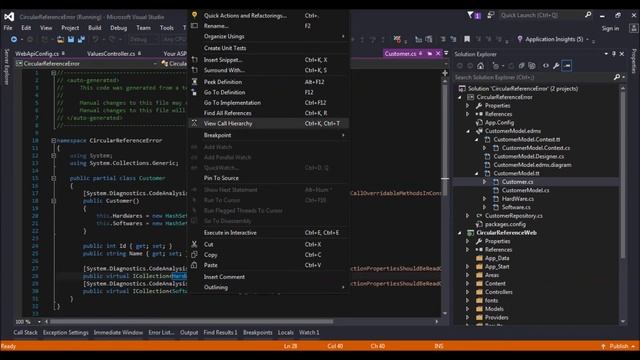
Task: Collapse the namespace CircularReferenceError code block
Action: [x=53, y=140]
